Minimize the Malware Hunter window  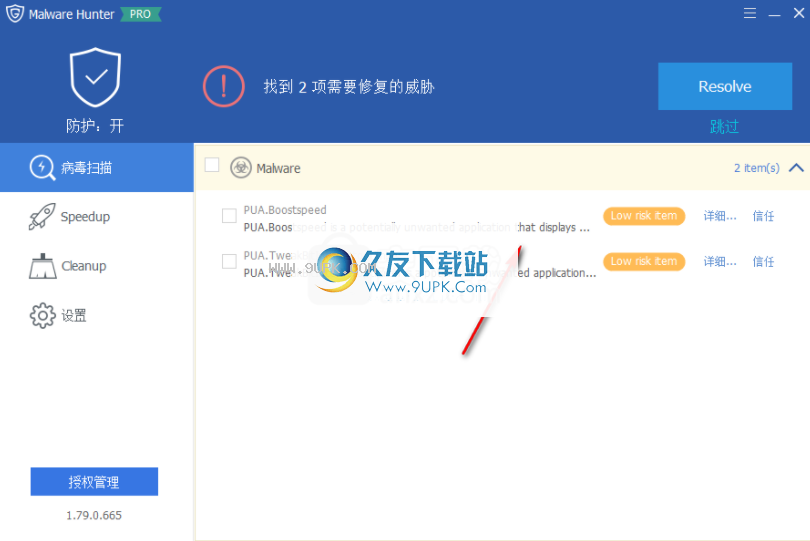[774, 14]
